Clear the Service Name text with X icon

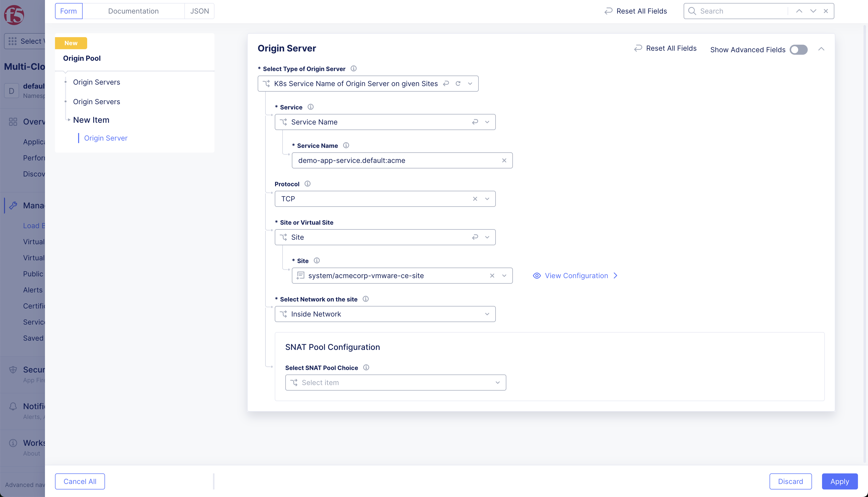tap(504, 160)
